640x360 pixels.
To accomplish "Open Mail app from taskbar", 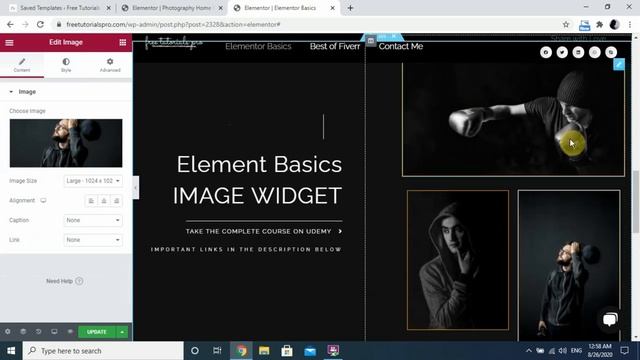I will pos(310,351).
